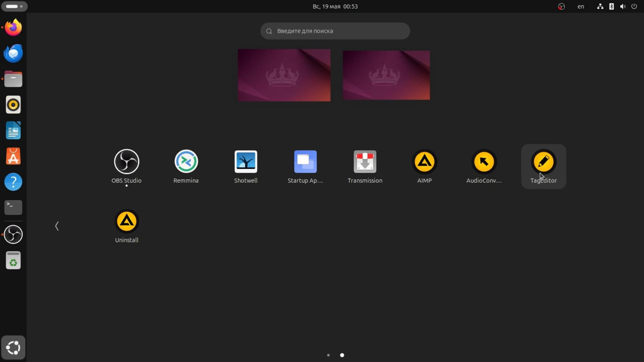The width and height of the screenshot is (644, 362).
Task: Open LibreOffice Writer in dock
Action: [x=13, y=130]
